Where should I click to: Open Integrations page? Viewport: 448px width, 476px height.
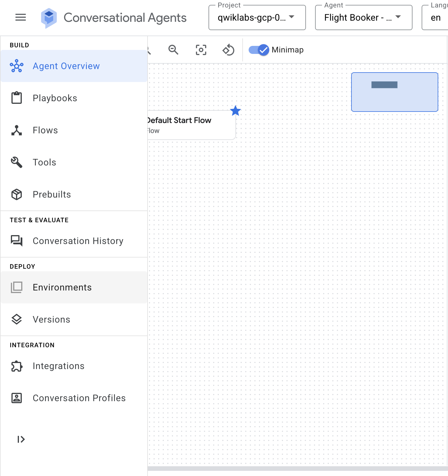tap(74, 366)
